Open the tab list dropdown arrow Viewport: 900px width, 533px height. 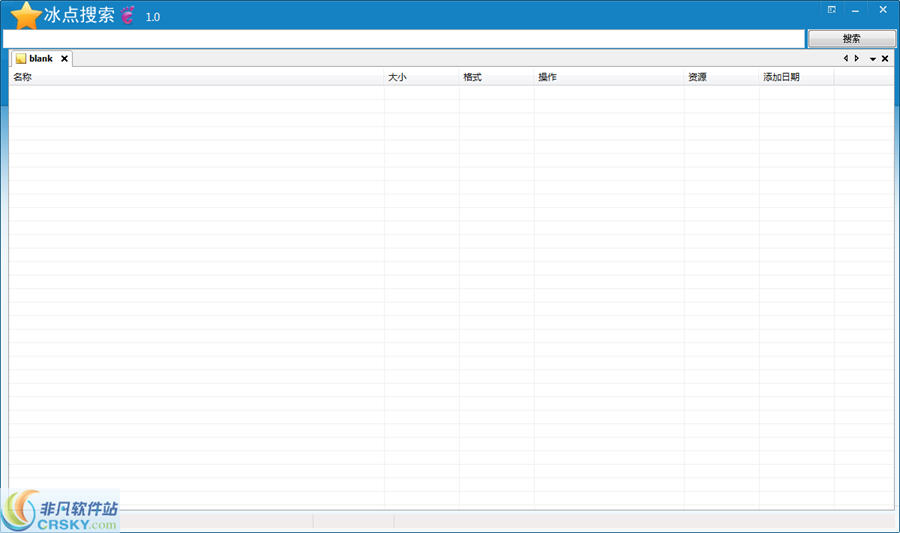[x=872, y=59]
